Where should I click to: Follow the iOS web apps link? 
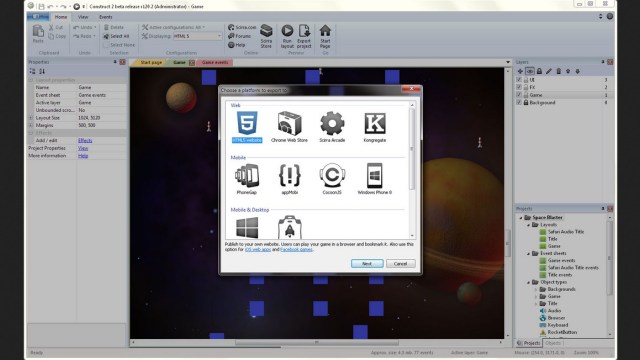[258, 249]
